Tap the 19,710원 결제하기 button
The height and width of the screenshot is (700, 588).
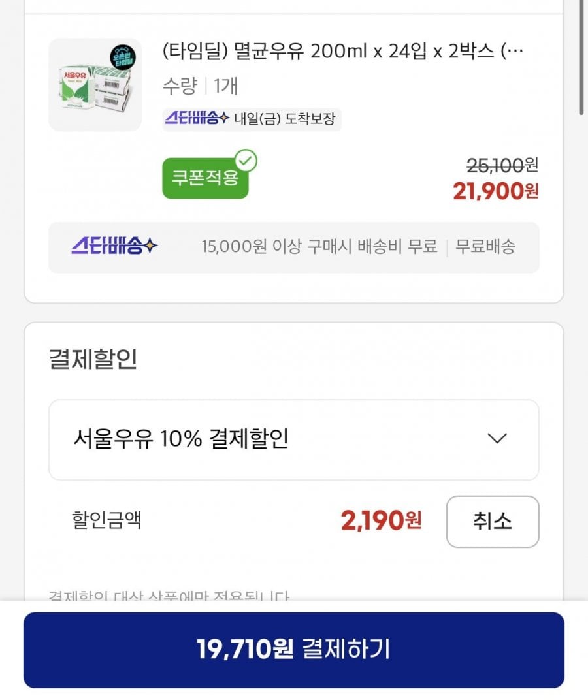coord(293,650)
